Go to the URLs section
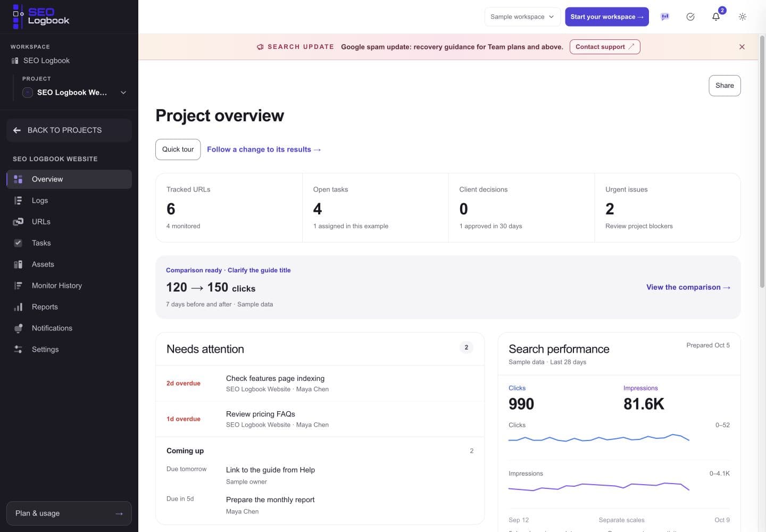 pos(69,222)
